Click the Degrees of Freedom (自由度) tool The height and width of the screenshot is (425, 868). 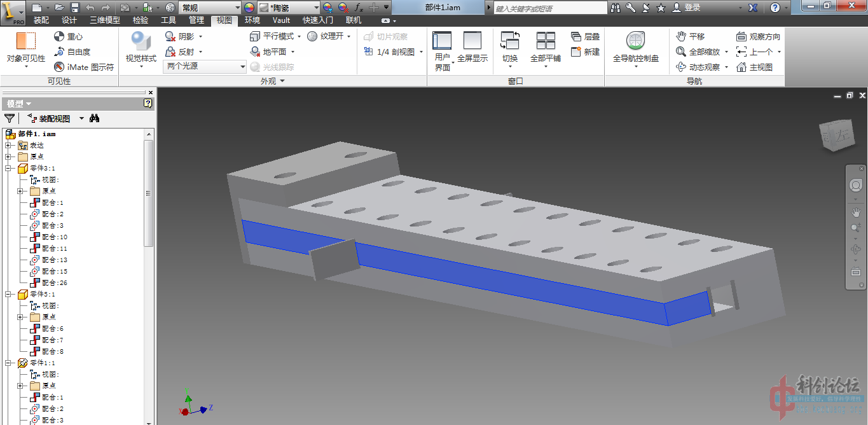[x=72, y=52]
